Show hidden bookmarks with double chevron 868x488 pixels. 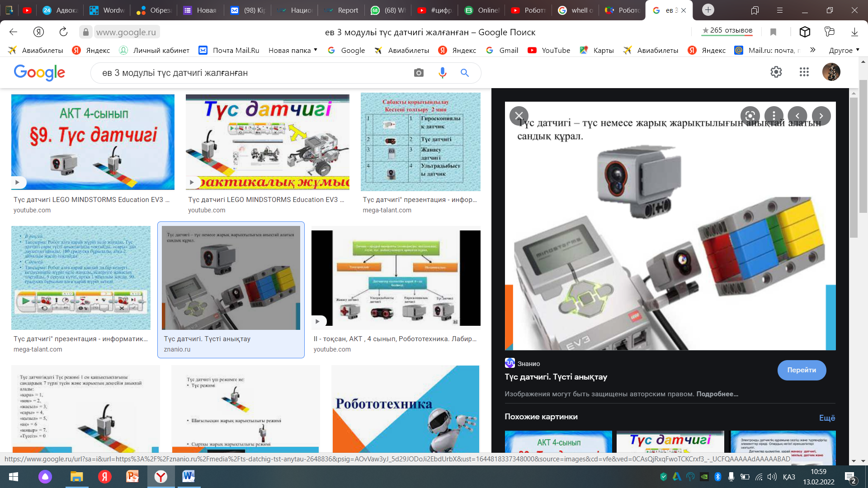813,50
